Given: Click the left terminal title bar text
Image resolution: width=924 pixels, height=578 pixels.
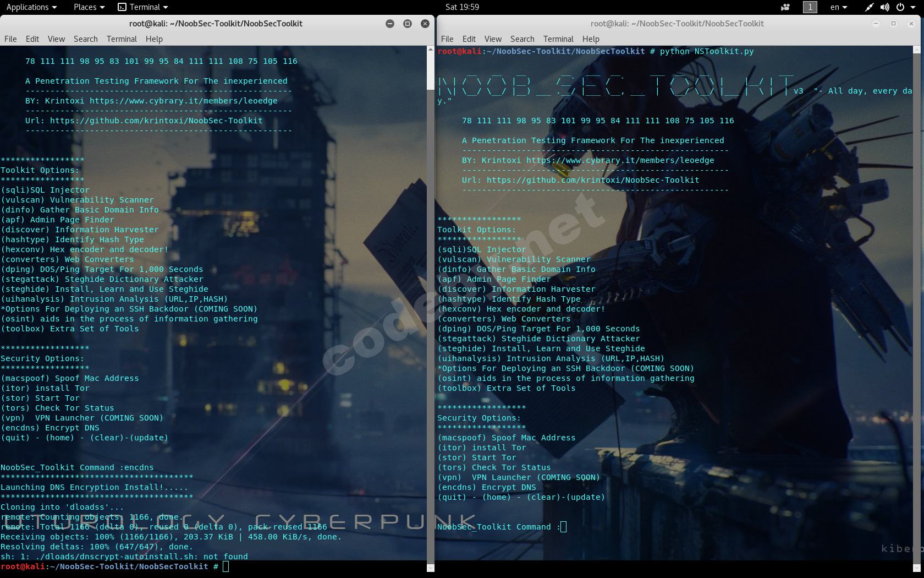Looking at the screenshot, I should 216,24.
